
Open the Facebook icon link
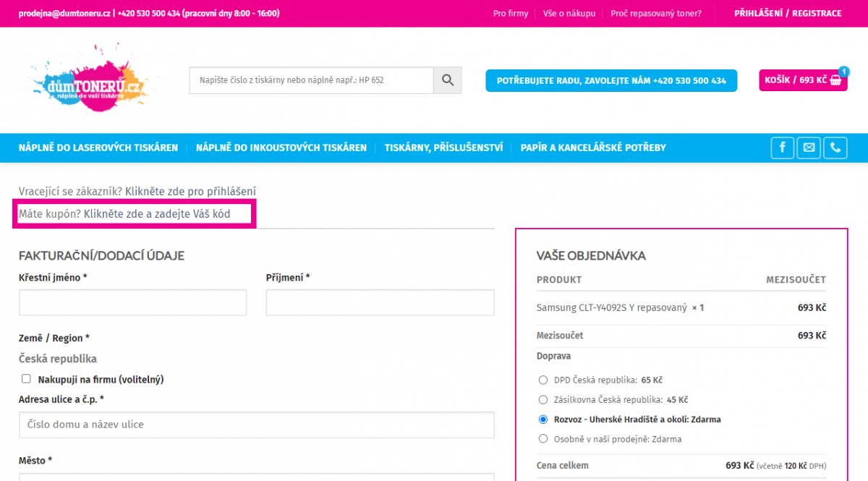[782, 148]
